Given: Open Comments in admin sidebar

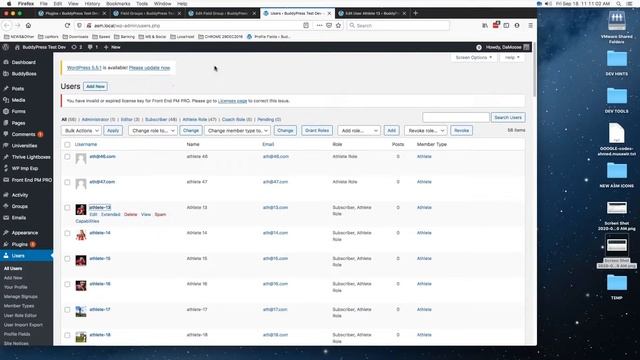Looking at the screenshot, I should [x=23, y=134].
